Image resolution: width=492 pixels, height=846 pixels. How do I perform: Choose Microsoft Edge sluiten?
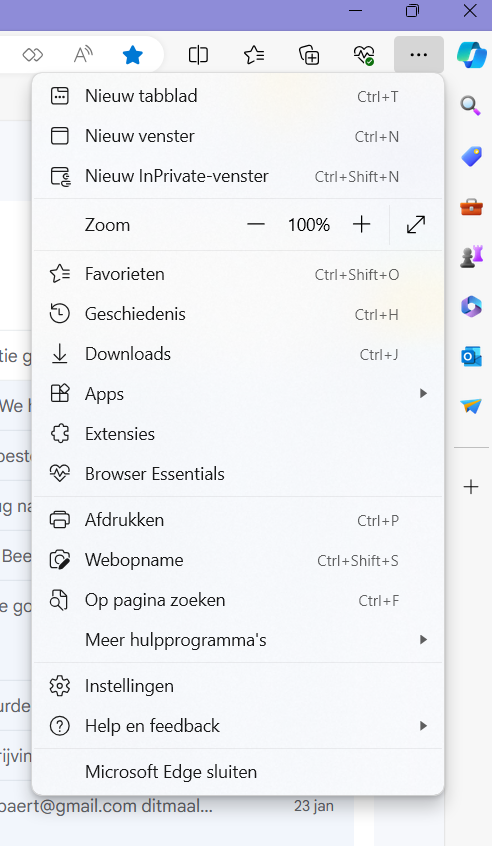238,772
